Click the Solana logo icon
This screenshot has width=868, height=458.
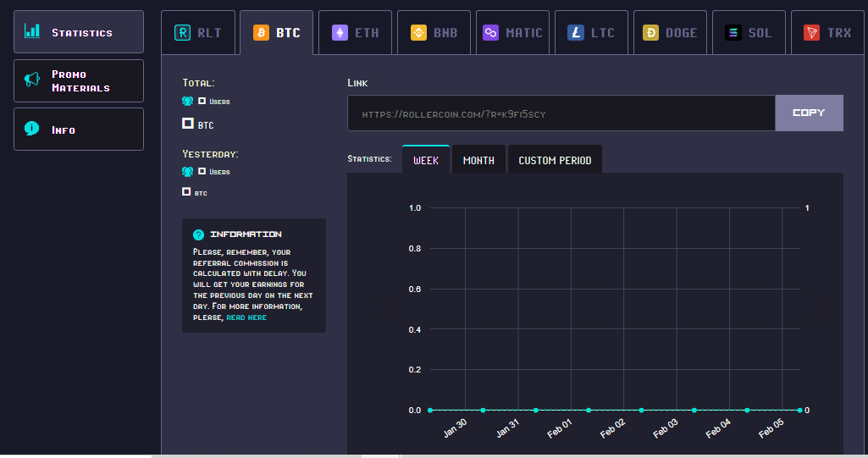pyautogui.click(x=733, y=33)
